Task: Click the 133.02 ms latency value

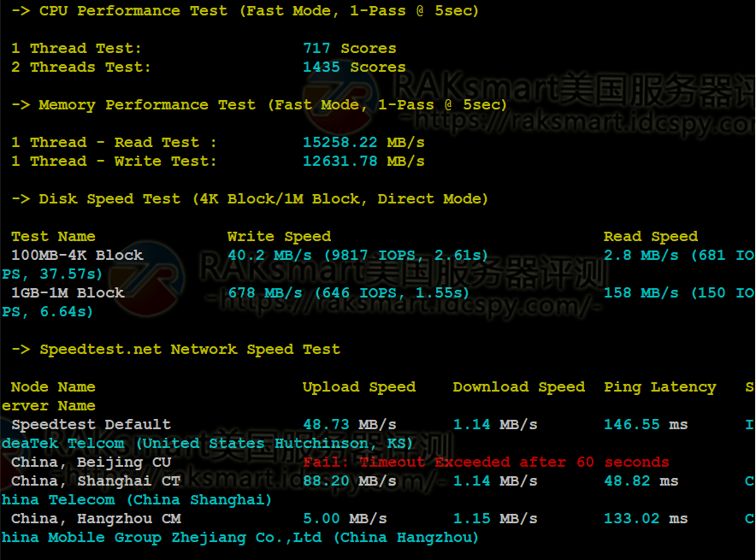Action: (646, 519)
